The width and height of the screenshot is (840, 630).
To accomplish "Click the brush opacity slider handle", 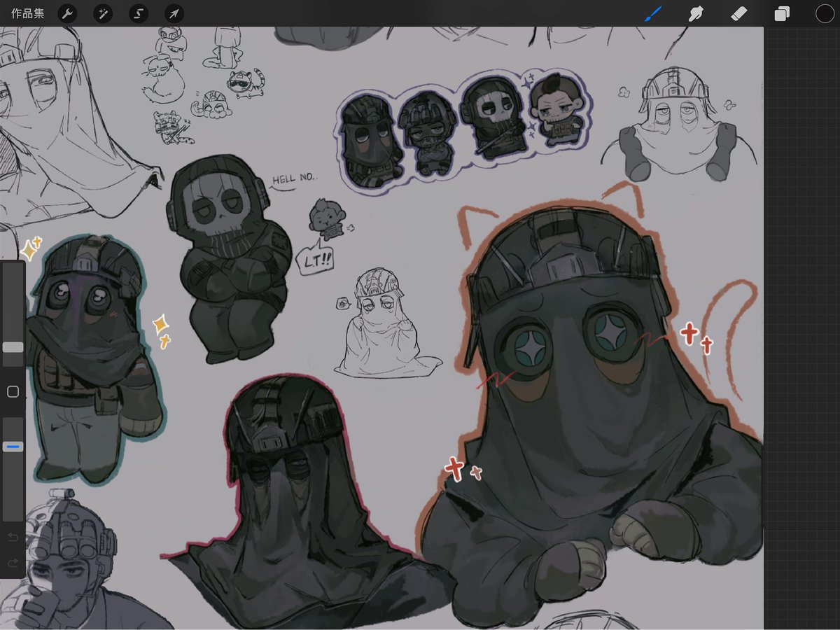I will 13,447.
